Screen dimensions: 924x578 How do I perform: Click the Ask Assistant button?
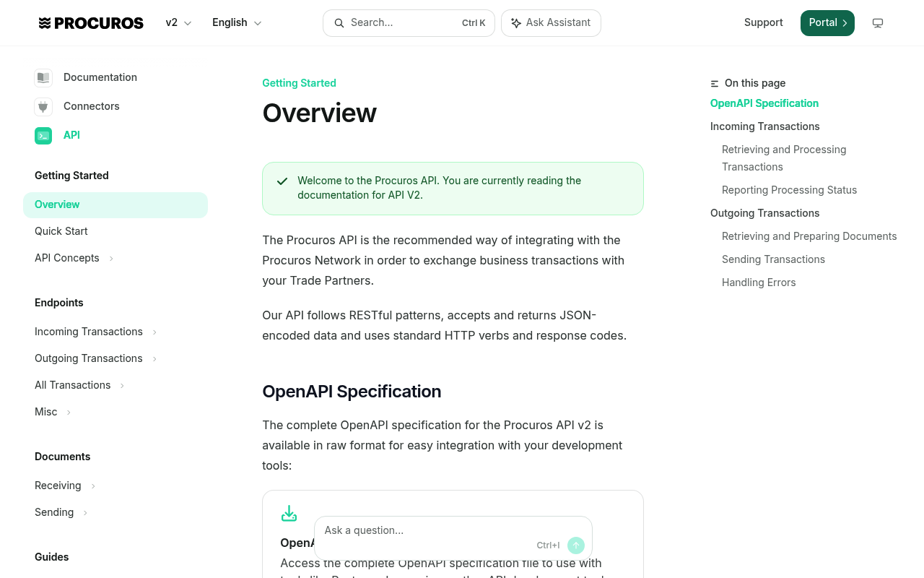(551, 23)
